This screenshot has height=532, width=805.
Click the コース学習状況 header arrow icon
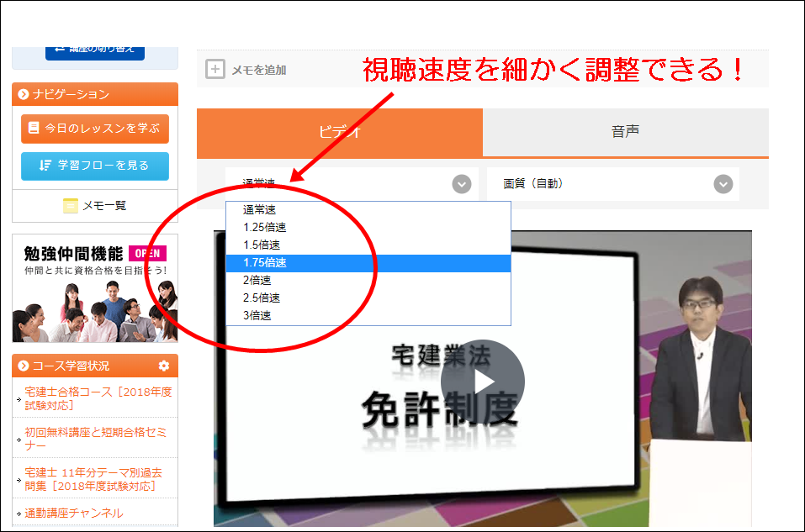pos(23,366)
